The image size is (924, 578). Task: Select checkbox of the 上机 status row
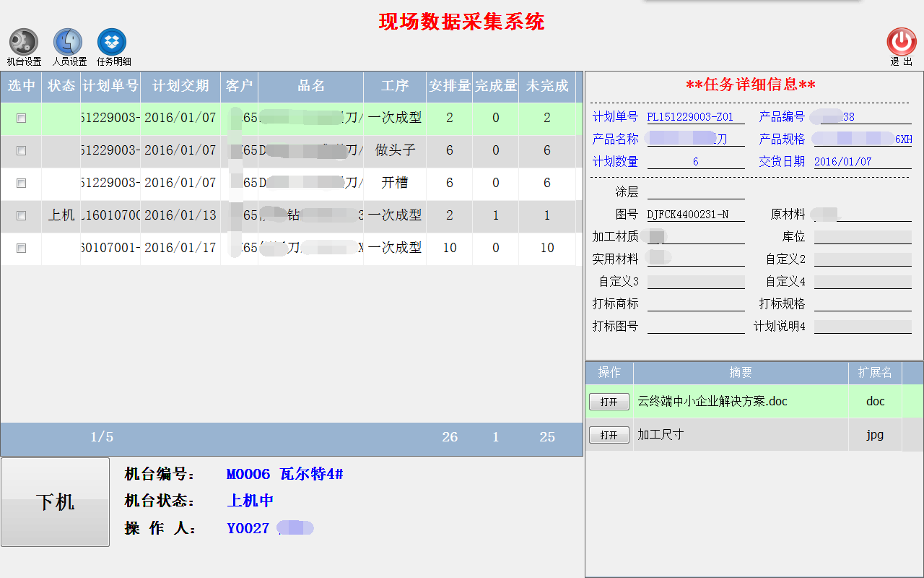pyautogui.click(x=21, y=215)
